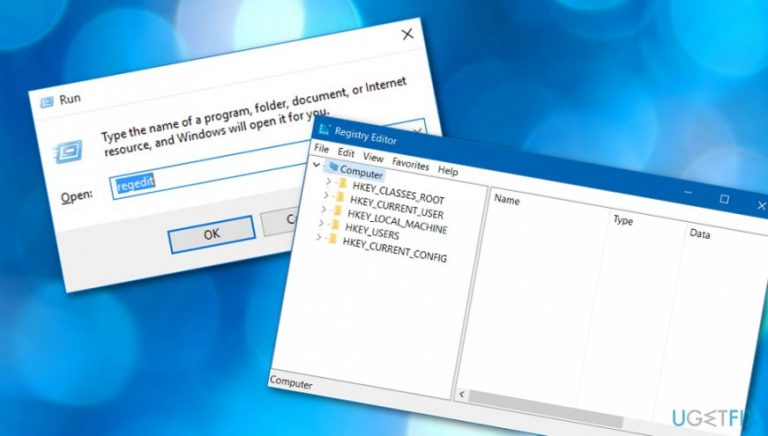
Task: Click the horizontal scrollbar thumb in Registry Editor
Action: click(x=545, y=410)
